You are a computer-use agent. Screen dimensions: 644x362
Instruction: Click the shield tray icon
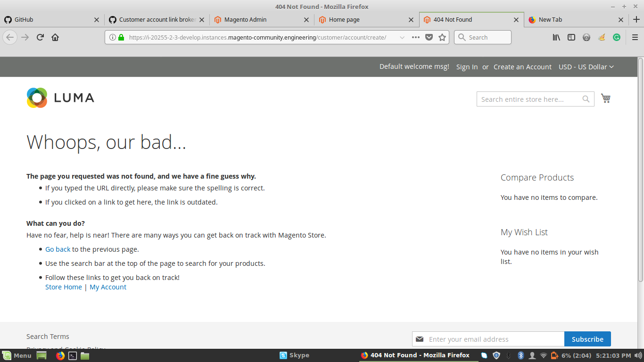point(496,355)
